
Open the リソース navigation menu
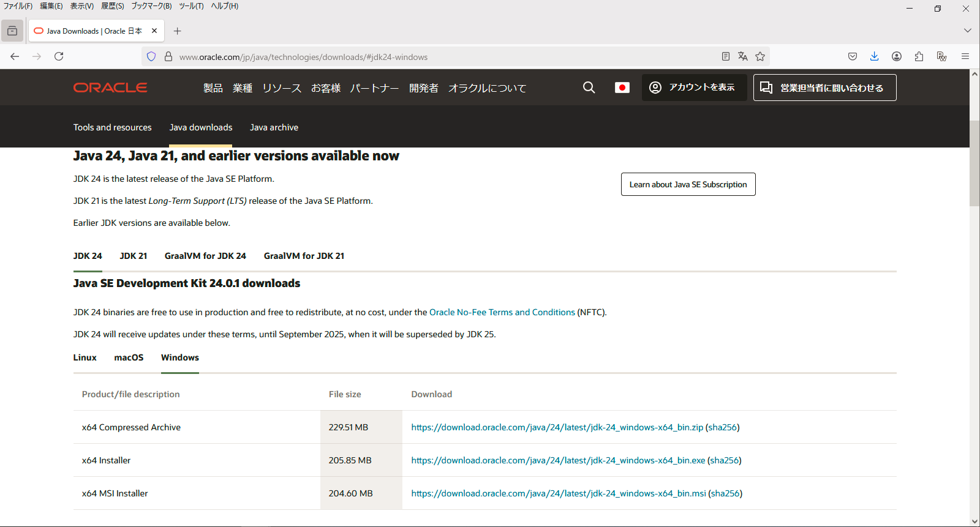click(282, 88)
